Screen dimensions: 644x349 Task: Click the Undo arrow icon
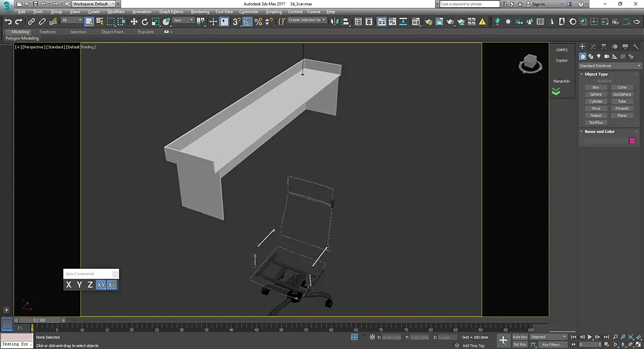(8, 22)
